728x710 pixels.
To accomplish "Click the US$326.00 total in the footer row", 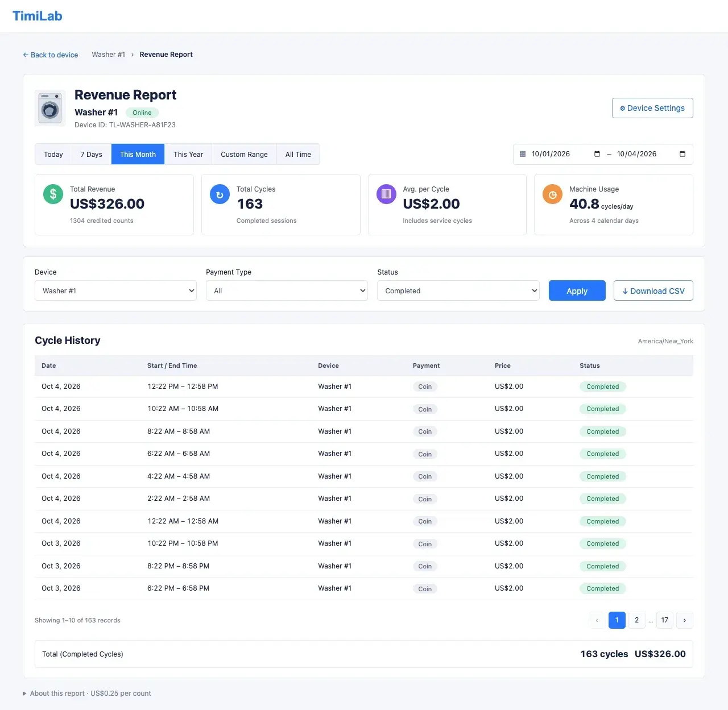I will tap(660, 654).
